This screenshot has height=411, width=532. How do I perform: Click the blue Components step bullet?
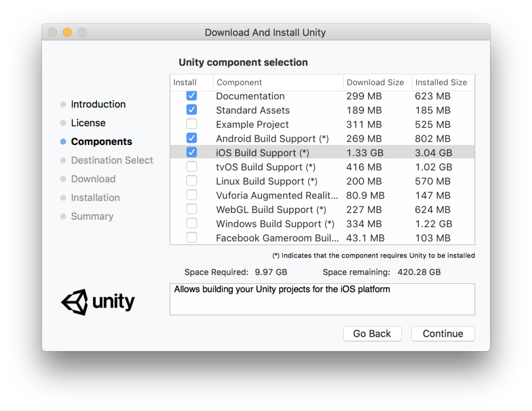pos(63,141)
